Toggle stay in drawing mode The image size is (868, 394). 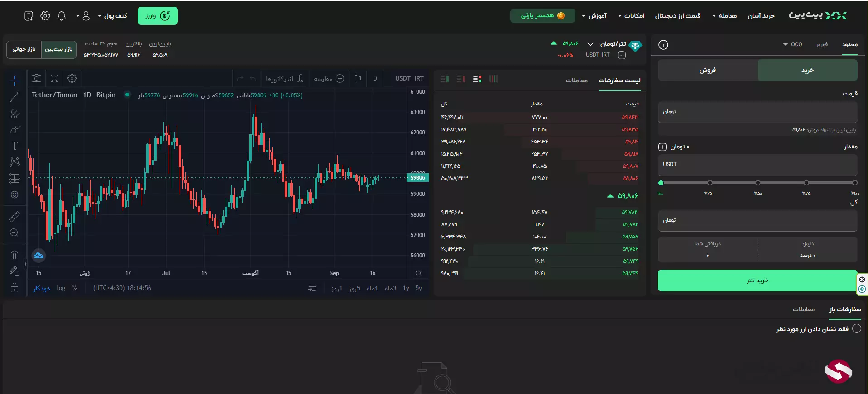click(14, 271)
